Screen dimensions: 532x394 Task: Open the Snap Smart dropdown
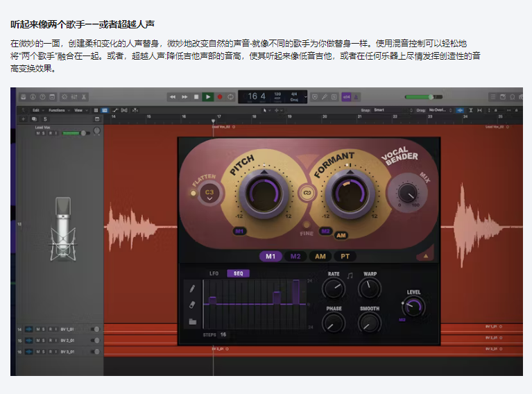pyautogui.click(x=393, y=110)
